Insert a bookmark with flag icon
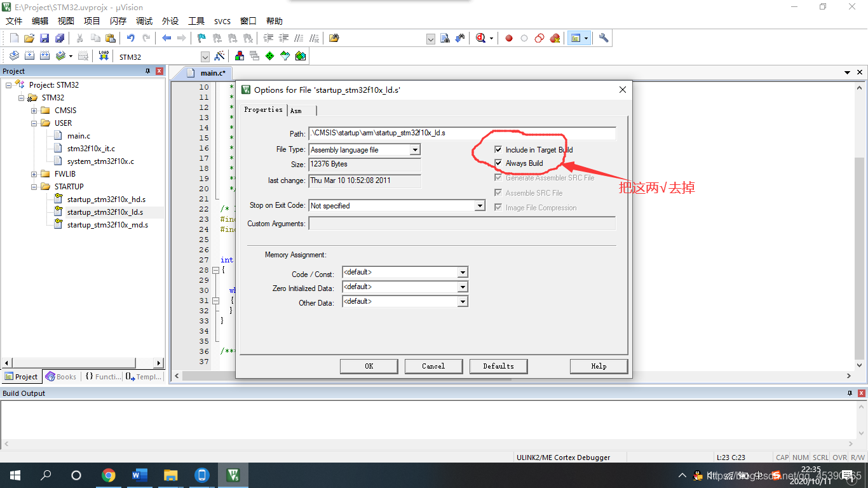This screenshot has width=868, height=488. (x=201, y=38)
